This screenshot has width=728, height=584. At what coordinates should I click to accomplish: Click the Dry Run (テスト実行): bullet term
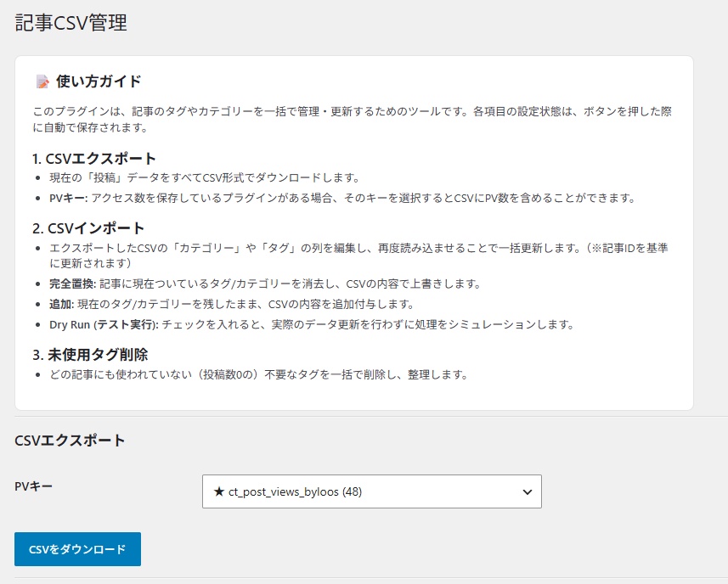[x=104, y=324]
